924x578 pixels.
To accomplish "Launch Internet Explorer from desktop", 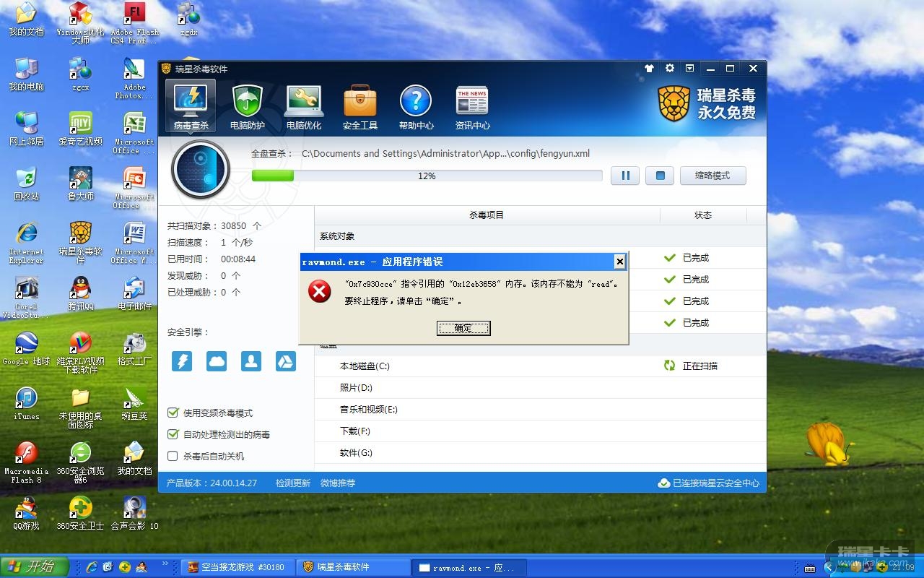I will click(x=26, y=243).
